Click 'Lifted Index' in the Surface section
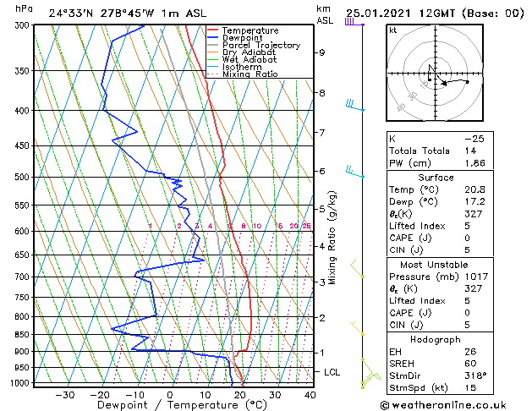 coord(417,226)
